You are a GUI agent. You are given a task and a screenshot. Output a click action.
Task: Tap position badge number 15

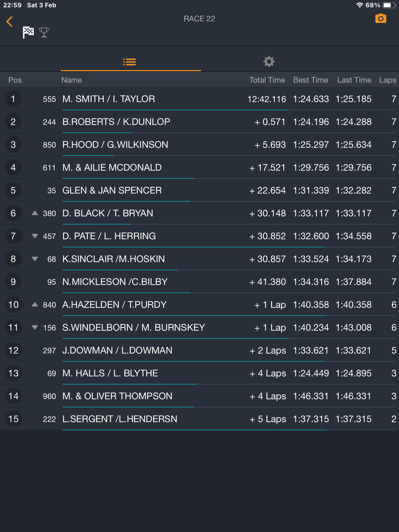(x=13, y=419)
